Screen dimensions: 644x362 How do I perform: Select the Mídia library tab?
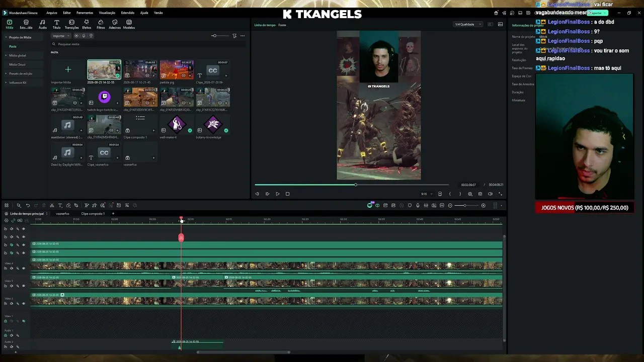click(x=9, y=24)
